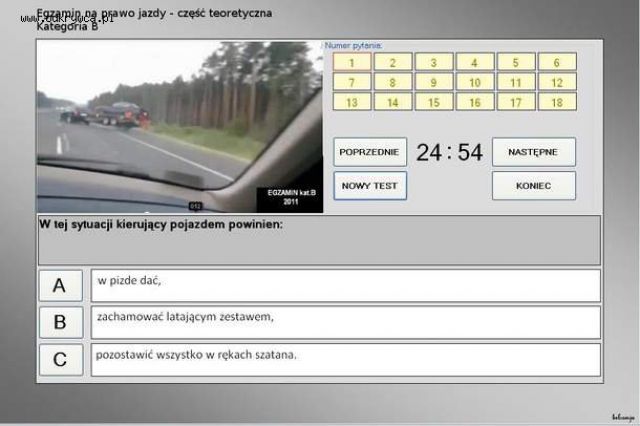Go to question number 17
The height and width of the screenshot is (426, 640).
coord(516,102)
